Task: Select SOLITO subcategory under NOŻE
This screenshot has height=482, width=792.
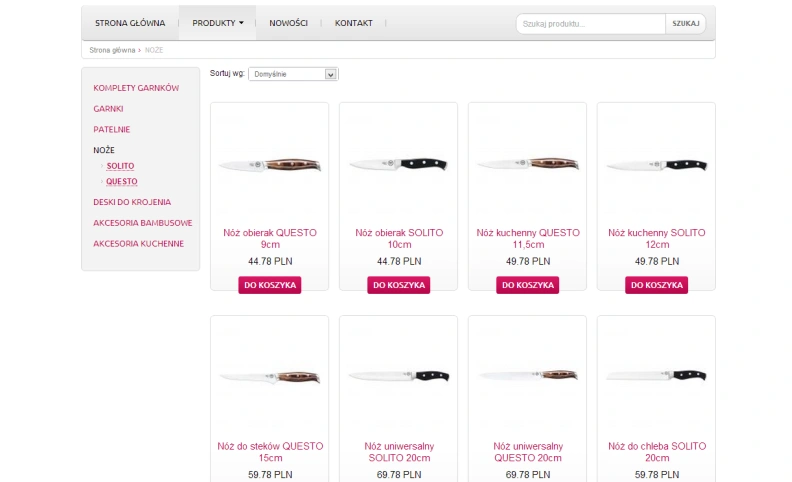Action: coord(120,166)
